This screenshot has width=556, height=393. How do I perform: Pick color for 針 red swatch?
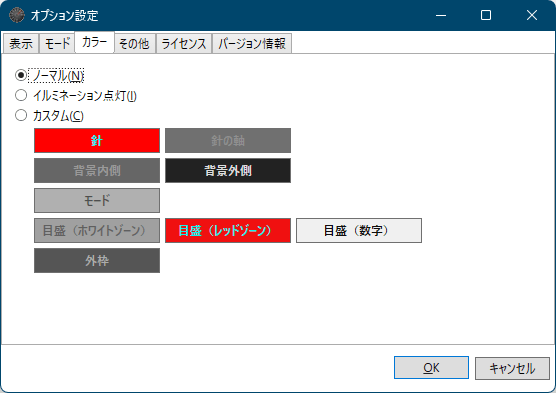[97, 140]
